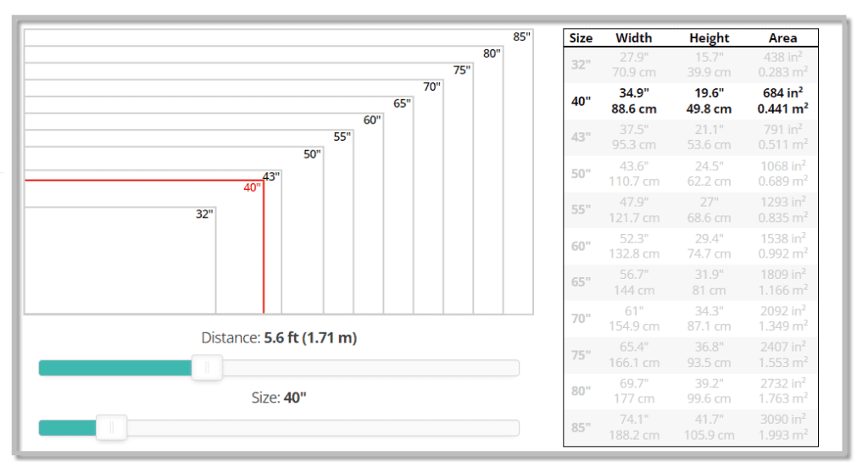Select the 60" row in the table
The height and width of the screenshot is (462, 868).
tap(690, 247)
